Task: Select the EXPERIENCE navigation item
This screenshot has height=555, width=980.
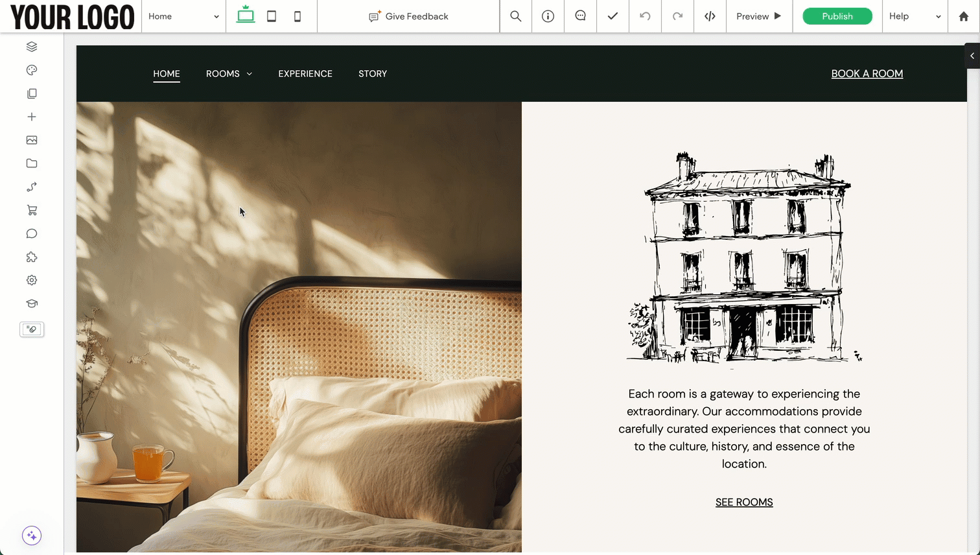Action: pyautogui.click(x=305, y=74)
